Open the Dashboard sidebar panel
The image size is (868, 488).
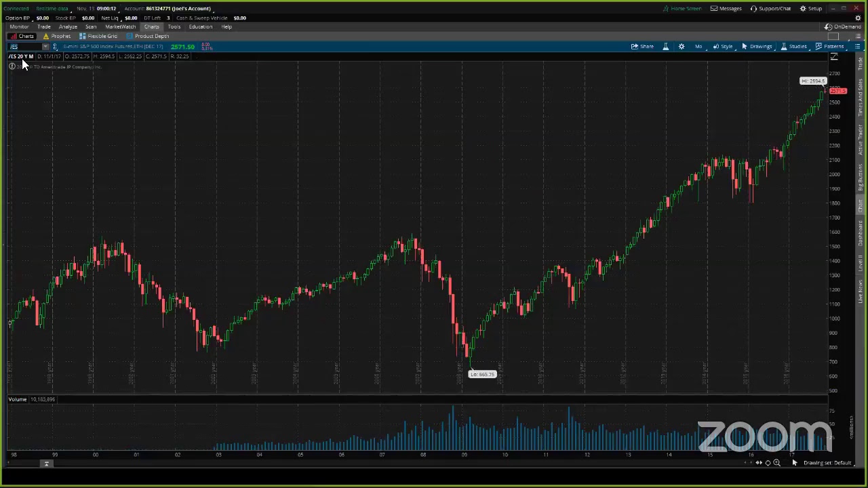(861, 233)
